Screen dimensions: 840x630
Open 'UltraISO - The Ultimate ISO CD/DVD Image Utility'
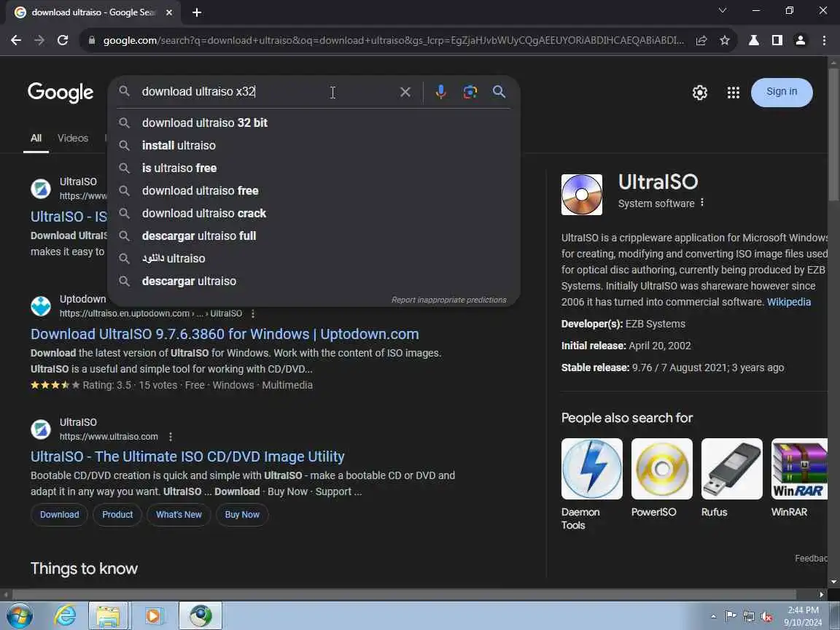187,456
